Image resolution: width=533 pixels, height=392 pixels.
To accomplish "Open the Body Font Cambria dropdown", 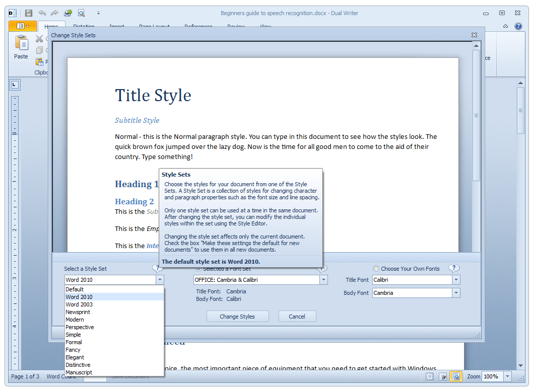I will [x=456, y=293].
